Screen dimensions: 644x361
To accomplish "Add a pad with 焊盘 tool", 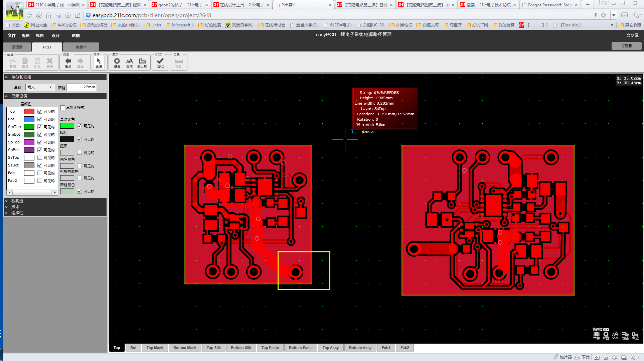I will click(117, 62).
